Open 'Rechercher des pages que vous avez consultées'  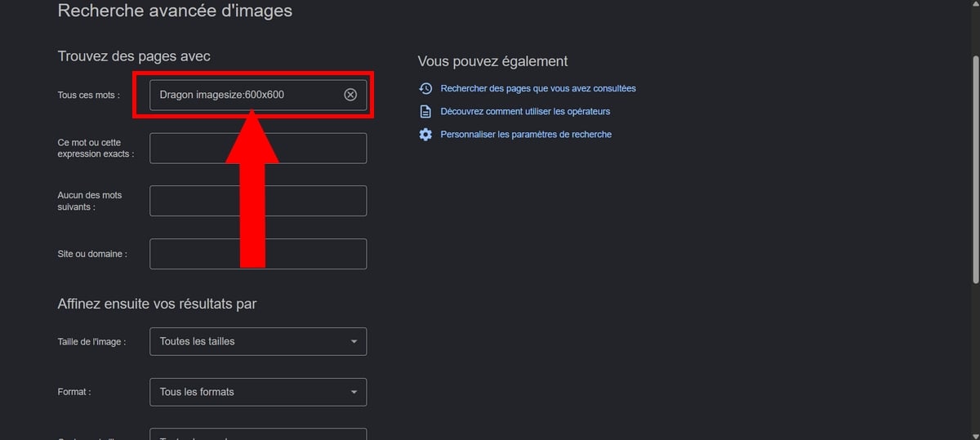tap(537, 88)
